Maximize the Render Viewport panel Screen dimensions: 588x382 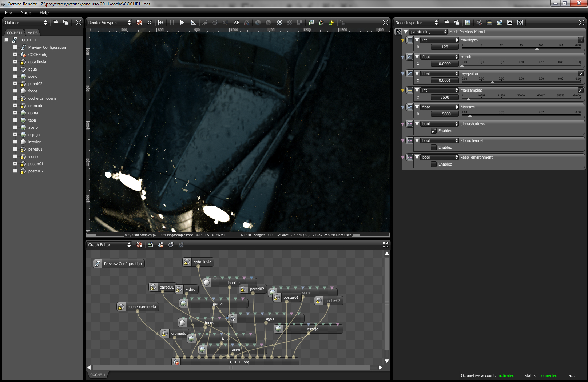click(386, 23)
